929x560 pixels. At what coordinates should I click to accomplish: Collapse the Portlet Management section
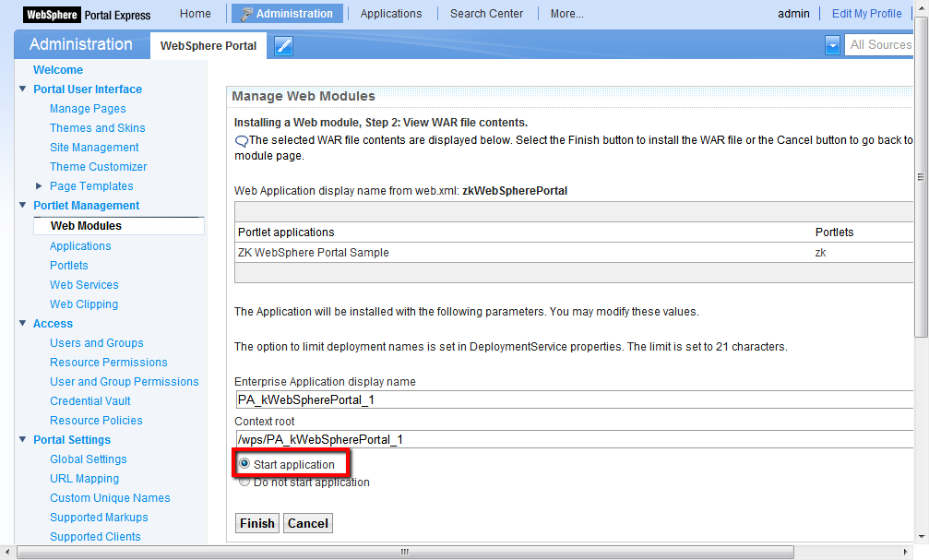click(22, 205)
